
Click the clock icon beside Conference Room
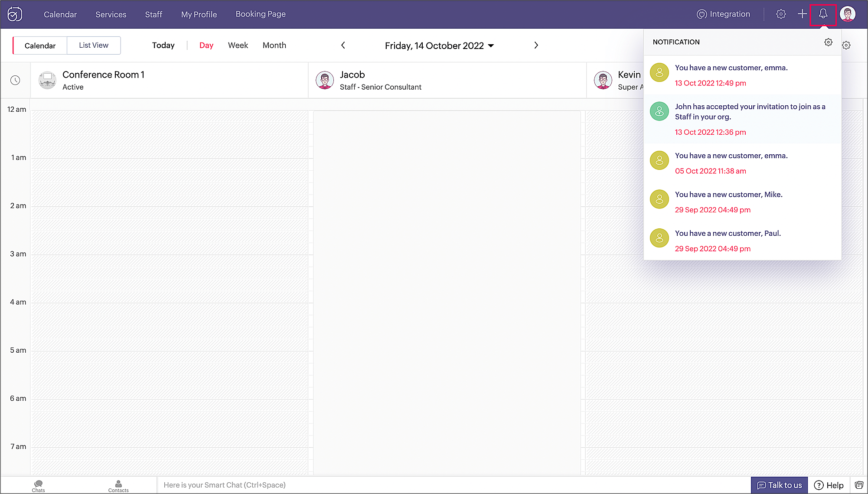[x=15, y=80]
